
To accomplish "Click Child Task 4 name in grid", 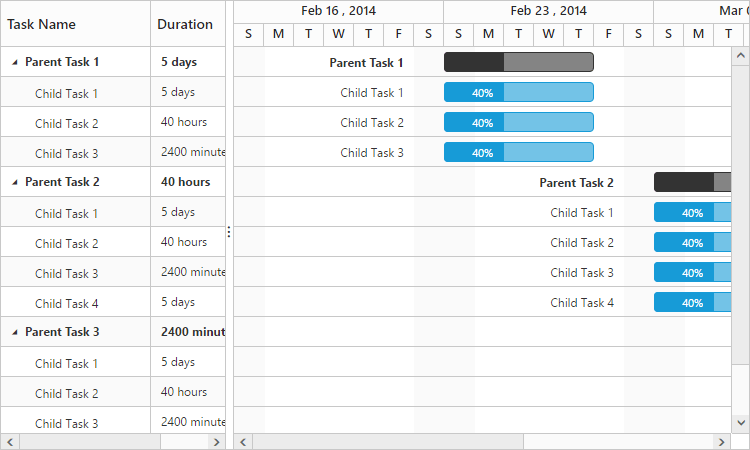I will pos(66,303).
